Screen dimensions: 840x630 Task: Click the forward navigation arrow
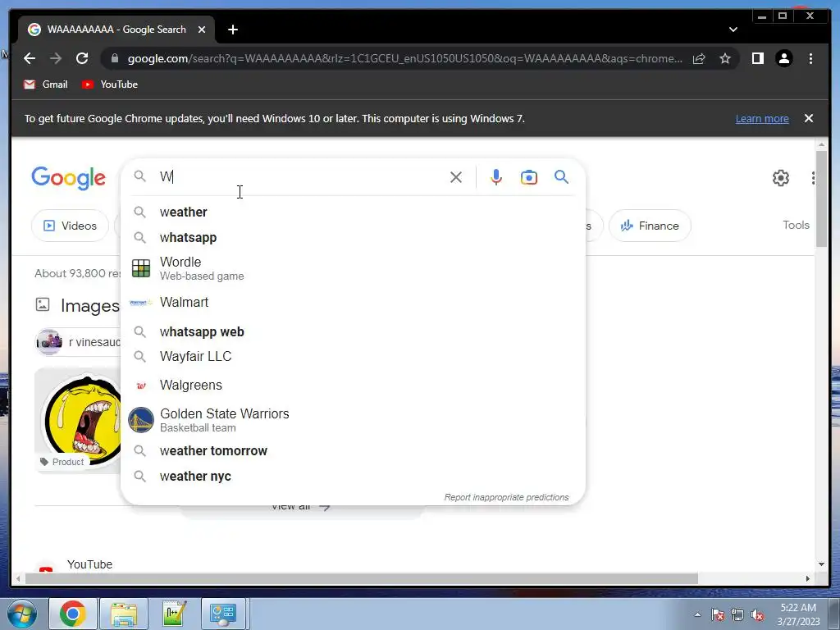point(56,58)
